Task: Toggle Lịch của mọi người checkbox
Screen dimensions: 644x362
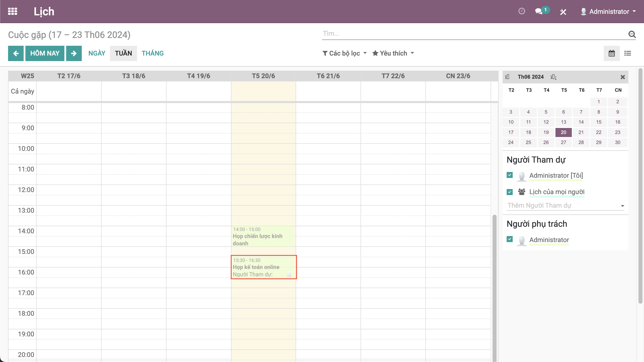Action: point(510,192)
